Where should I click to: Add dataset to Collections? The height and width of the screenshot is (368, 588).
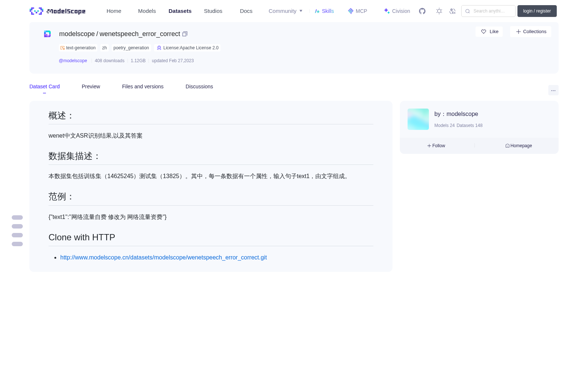pyautogui.click(x=531, y=32)
